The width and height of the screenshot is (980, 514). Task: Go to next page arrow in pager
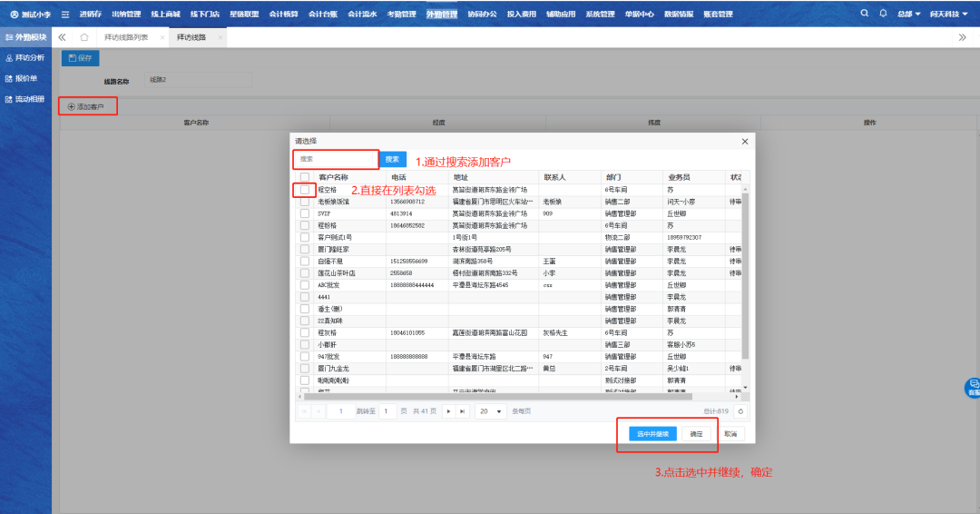pyautogui.click(x=449, y=411)
